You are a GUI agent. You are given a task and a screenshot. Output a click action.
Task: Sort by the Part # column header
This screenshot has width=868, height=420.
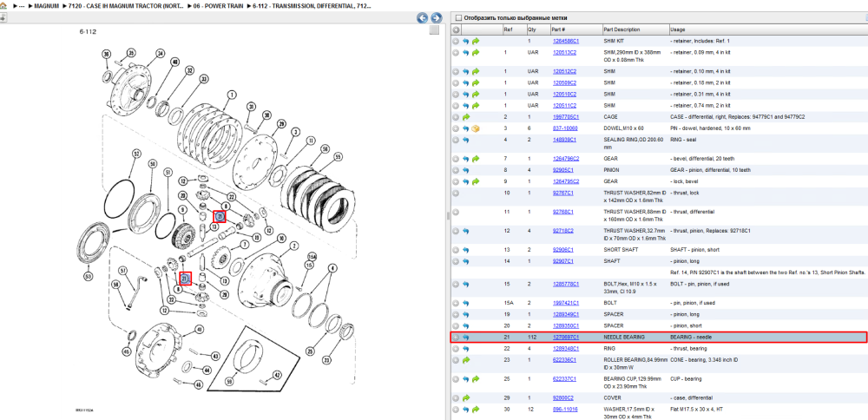(x=558, y=30)
